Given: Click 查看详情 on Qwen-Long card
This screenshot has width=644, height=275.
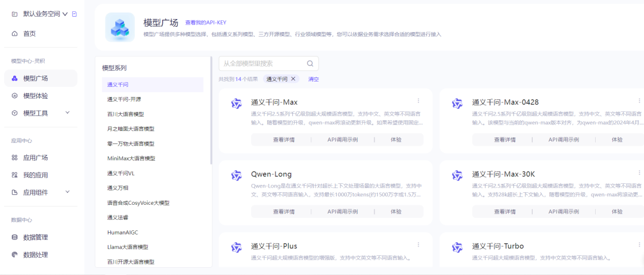Looking at the screenshot, I should pos(284,211).
